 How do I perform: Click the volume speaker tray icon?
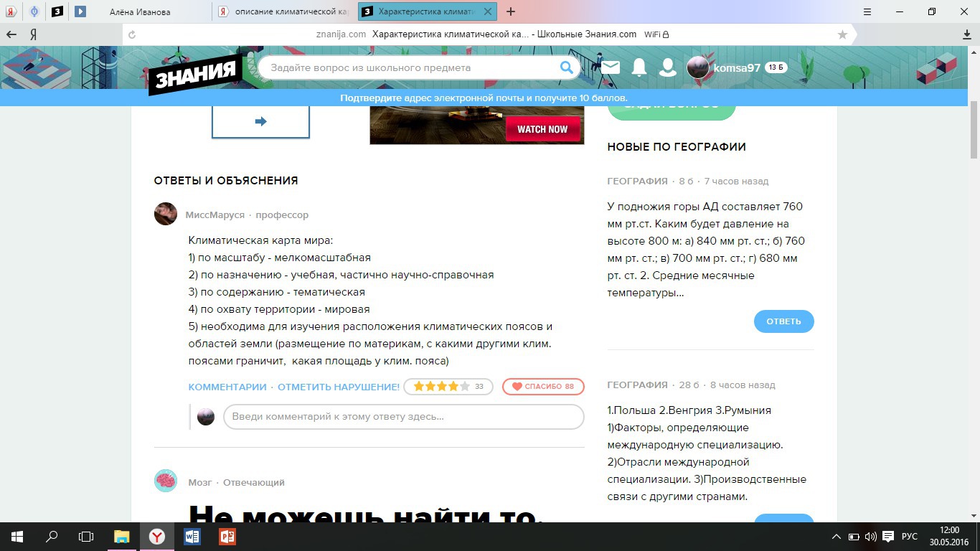point(871,537)
